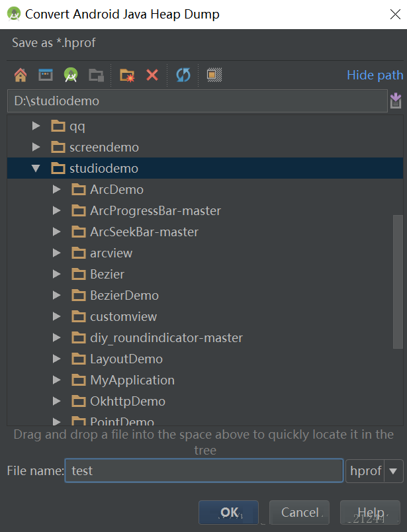Jump to project directory Android icon
Screen dimensions: 407x532
71,75
